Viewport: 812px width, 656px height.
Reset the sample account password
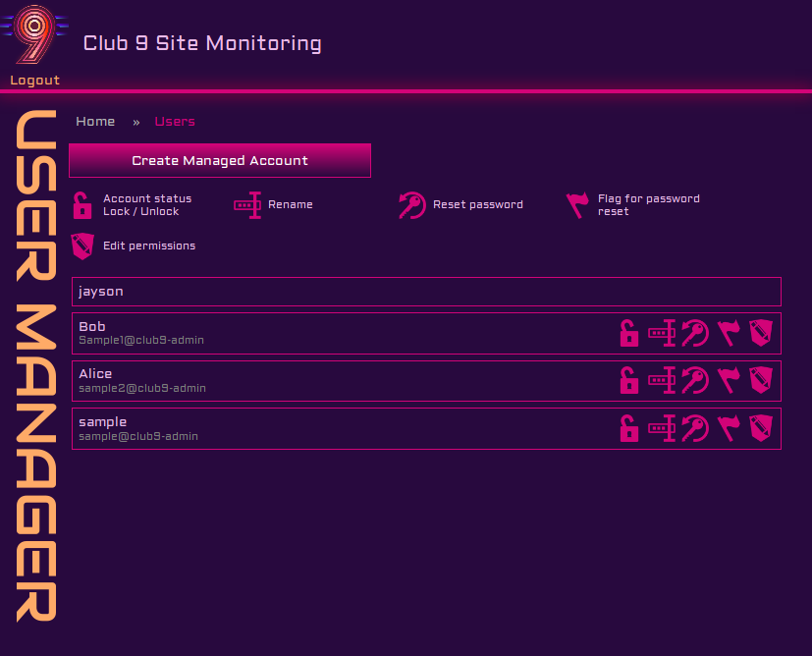pos(695,429)
